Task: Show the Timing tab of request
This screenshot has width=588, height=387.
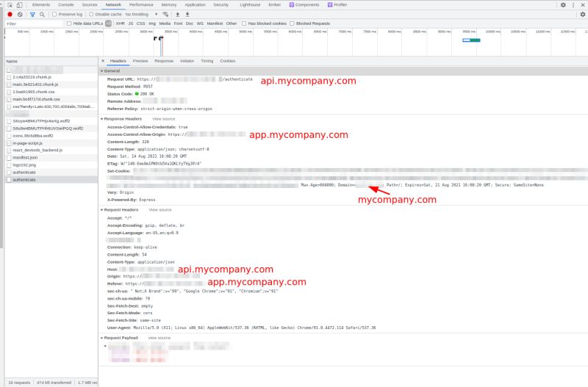Action: pos(207,61)
